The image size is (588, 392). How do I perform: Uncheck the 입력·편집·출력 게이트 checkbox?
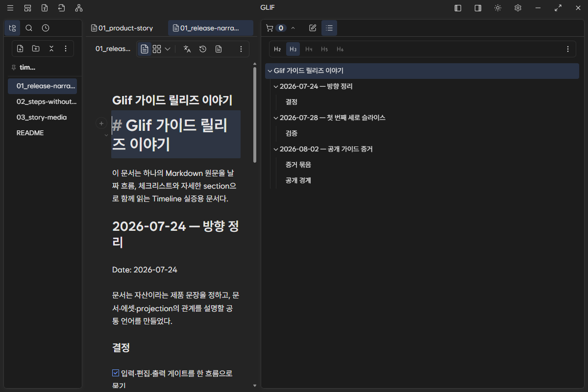116,373
